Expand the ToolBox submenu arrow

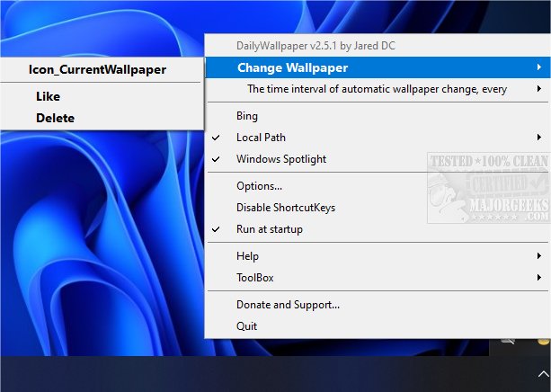tap(538, 278)
